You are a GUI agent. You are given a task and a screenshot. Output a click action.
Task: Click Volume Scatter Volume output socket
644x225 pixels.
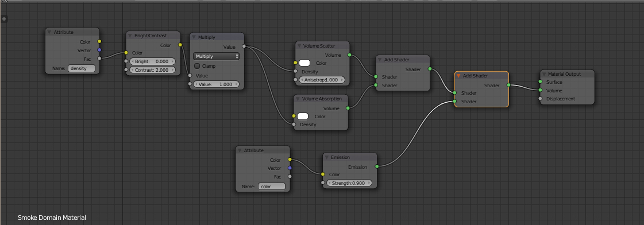(349, 55)
